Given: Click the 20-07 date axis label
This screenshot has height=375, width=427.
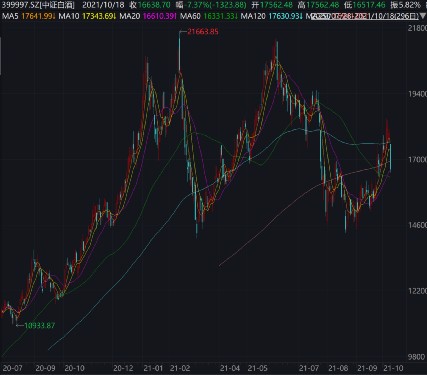Looking at the screenshot, I should point(12,368).
